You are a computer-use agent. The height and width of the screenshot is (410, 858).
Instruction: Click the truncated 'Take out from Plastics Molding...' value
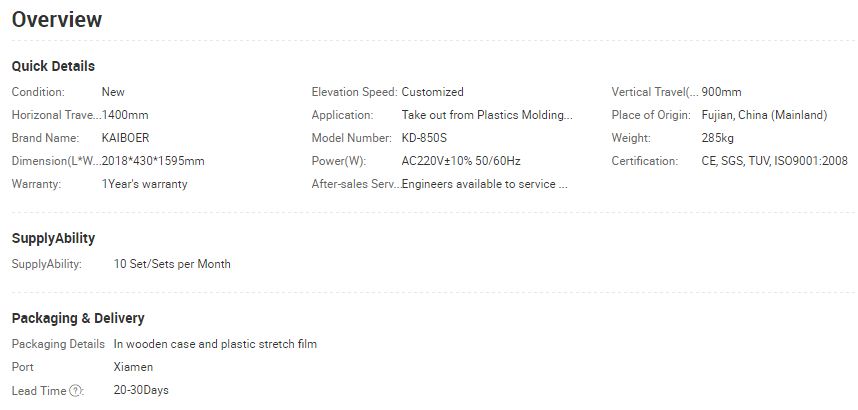point(487,115)
